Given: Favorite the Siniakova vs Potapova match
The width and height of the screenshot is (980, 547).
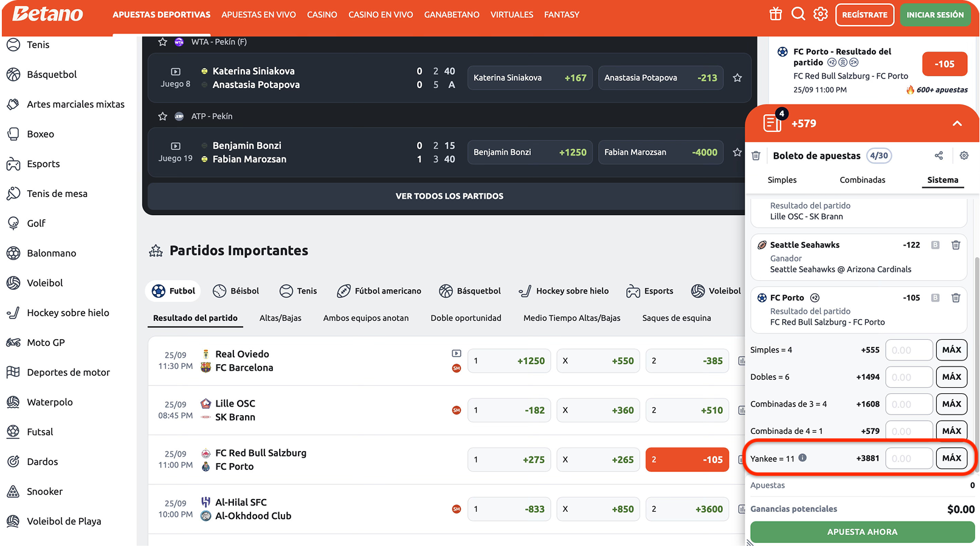Looking at the screenshot, I should [x=737, y=78].
